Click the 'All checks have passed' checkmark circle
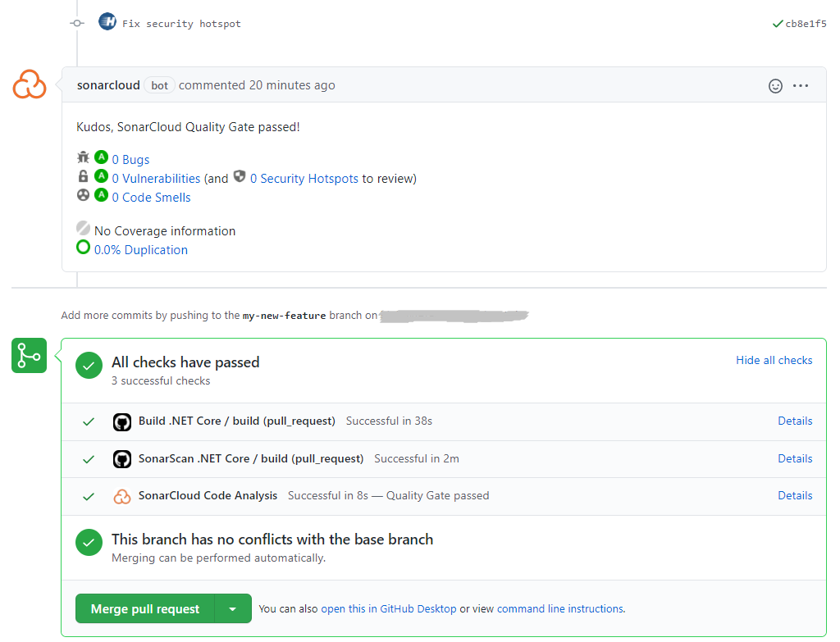The width and height of the screenshot is (840, 642). click(x=89, y=366)
